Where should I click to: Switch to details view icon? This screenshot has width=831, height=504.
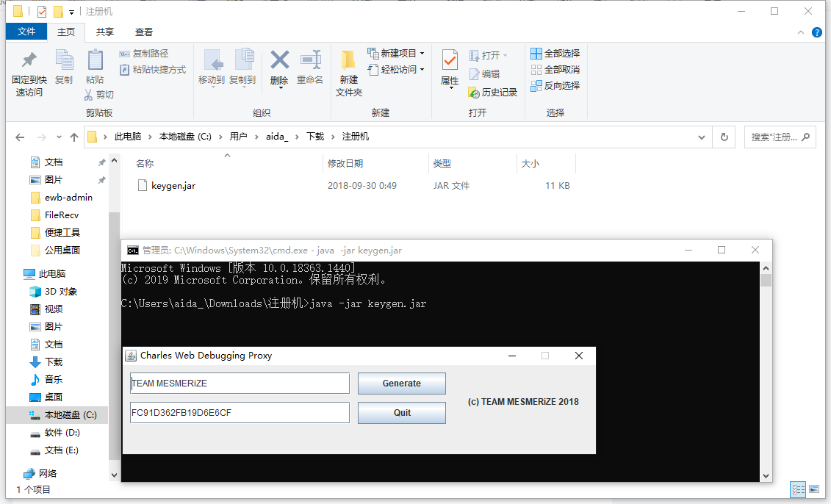pos(798,489)
